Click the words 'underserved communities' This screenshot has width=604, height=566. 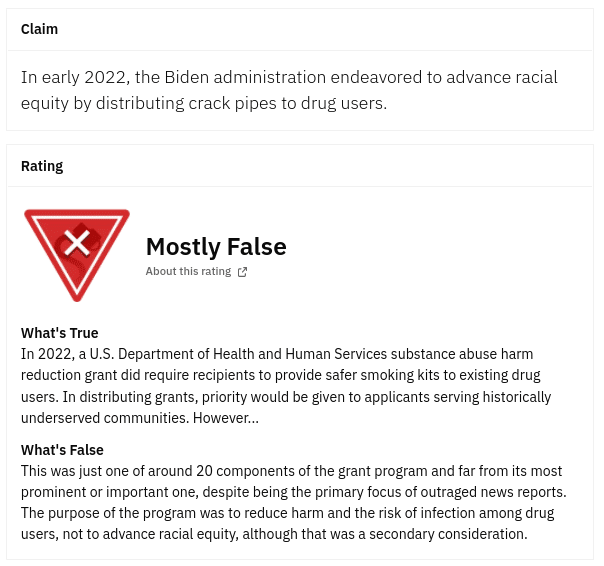pos(105,418)
